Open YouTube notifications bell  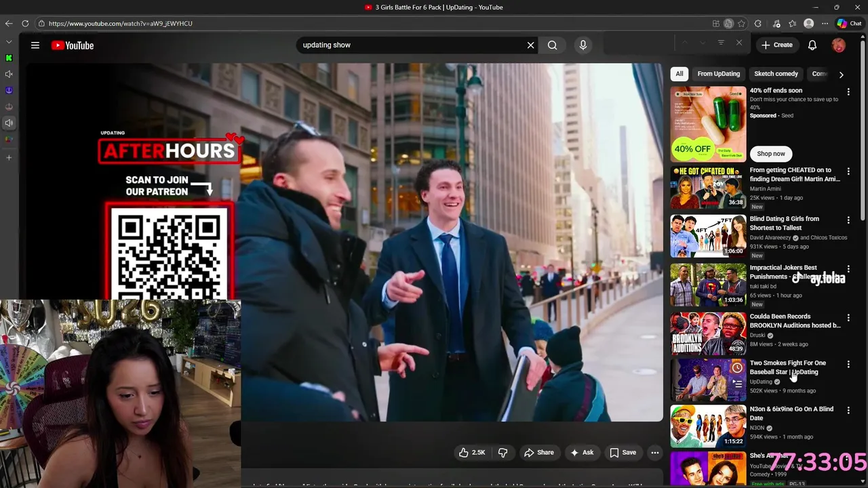[812, 45]
